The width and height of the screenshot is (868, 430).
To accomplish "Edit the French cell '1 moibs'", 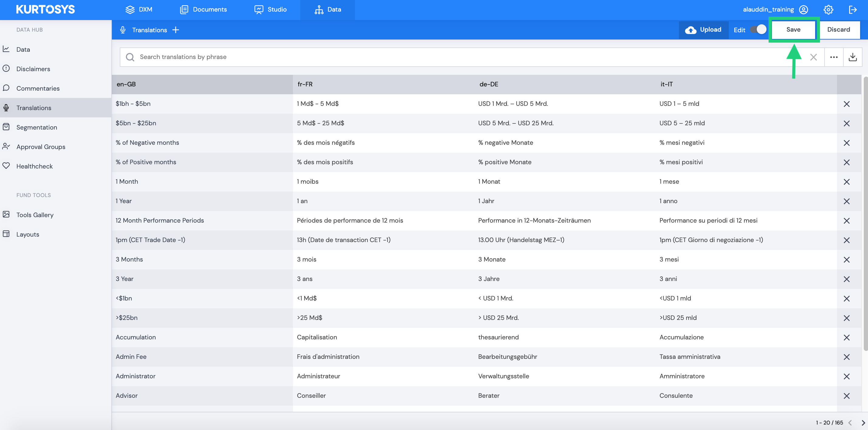I will click(384, 182).
